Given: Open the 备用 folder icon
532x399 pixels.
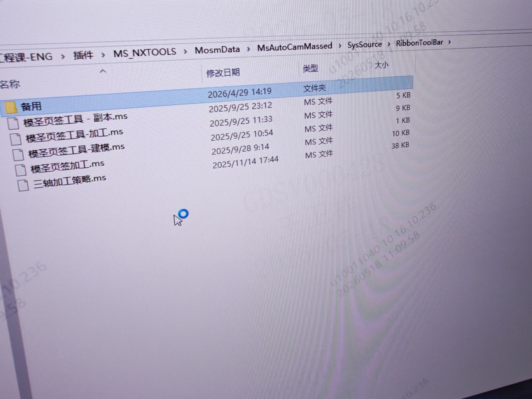Looking at the screenshot, I should tap(11, 107).
